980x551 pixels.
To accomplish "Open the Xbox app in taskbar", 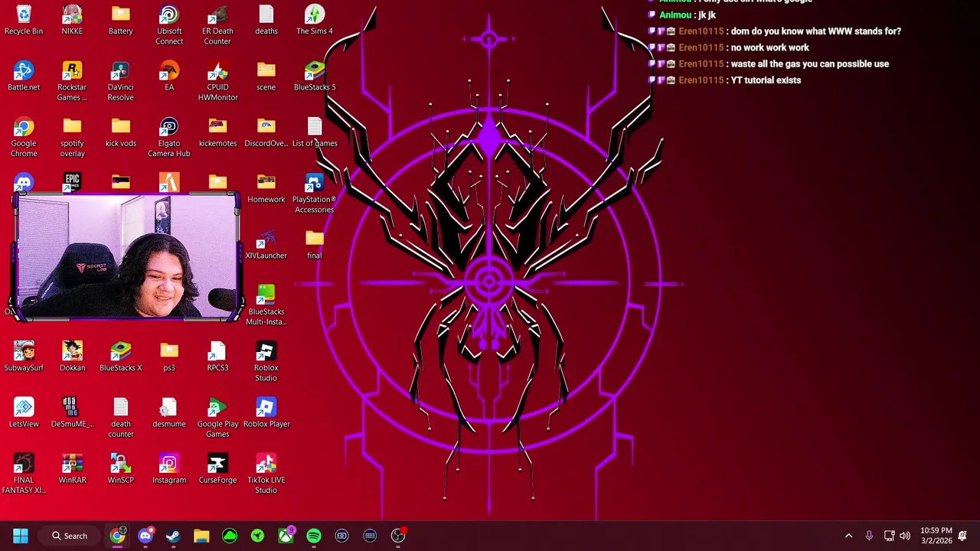I will click(x=286, y=536).
